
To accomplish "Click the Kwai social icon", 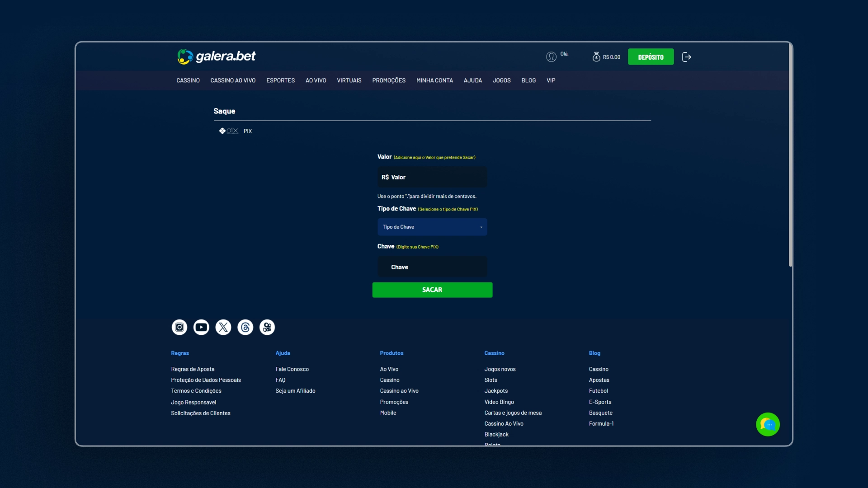I will pos(267,327).
